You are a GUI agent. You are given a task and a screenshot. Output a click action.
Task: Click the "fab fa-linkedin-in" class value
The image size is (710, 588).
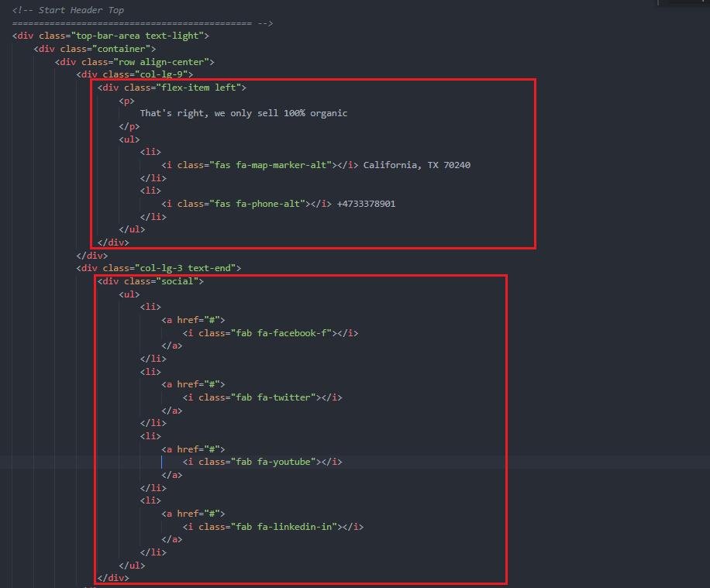(284, 527)
